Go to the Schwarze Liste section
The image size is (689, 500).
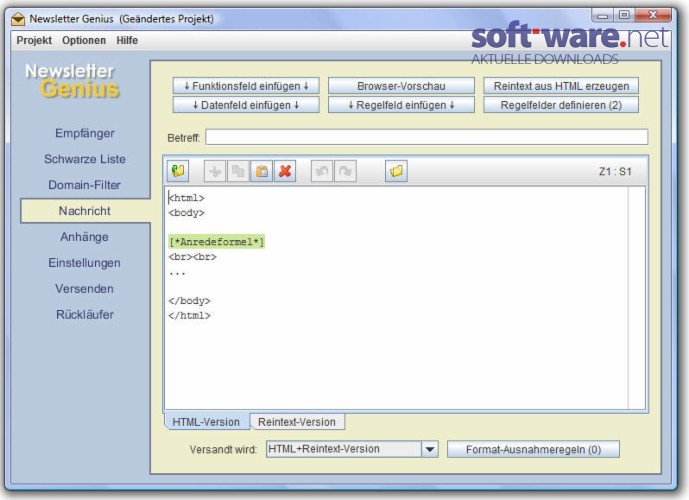tap(85, 159)
